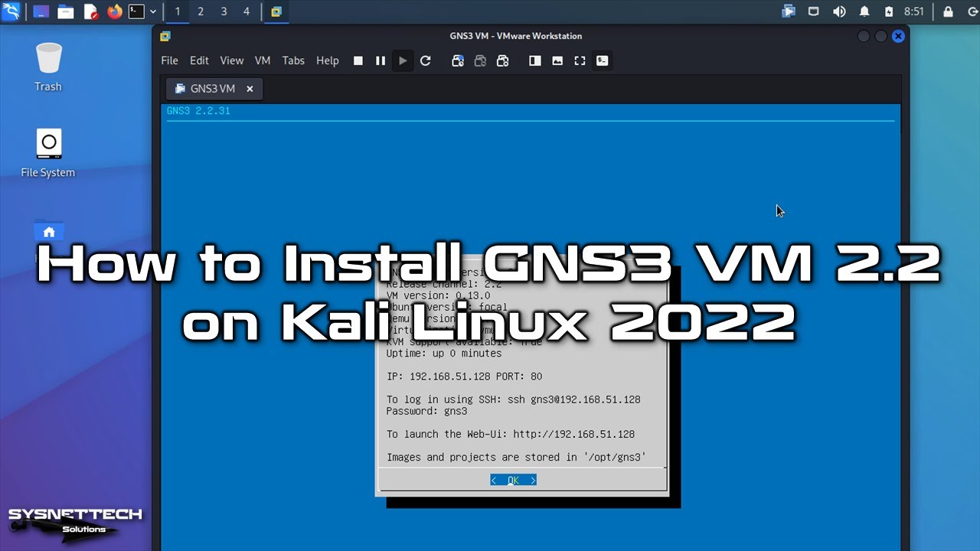Switch to workspace 1

tap(178, 11)
